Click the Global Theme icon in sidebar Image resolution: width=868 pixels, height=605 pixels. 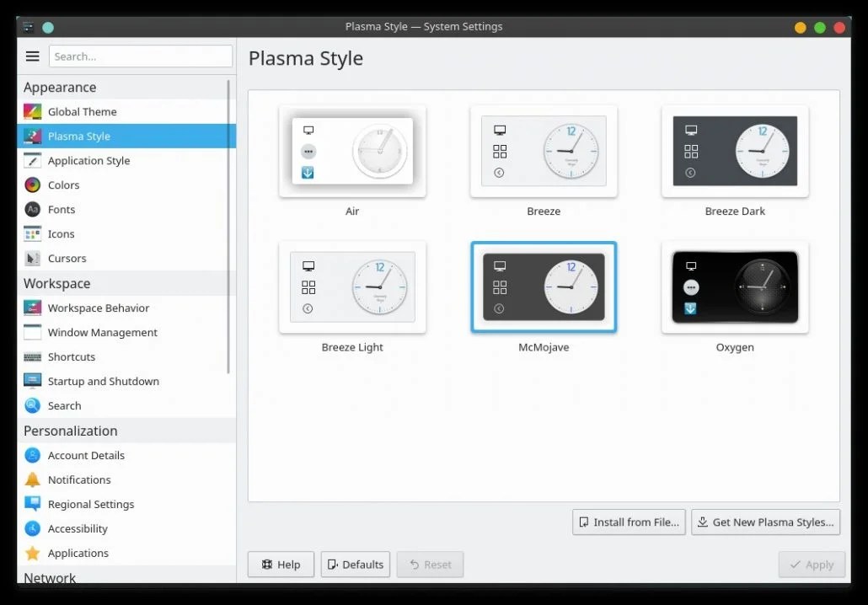tap(33, 111)
